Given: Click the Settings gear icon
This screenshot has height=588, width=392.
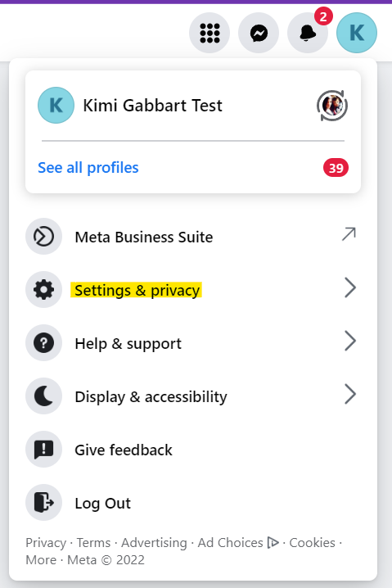Looking at the screenshot, I should pyautogui.click(x=44, y=290).
